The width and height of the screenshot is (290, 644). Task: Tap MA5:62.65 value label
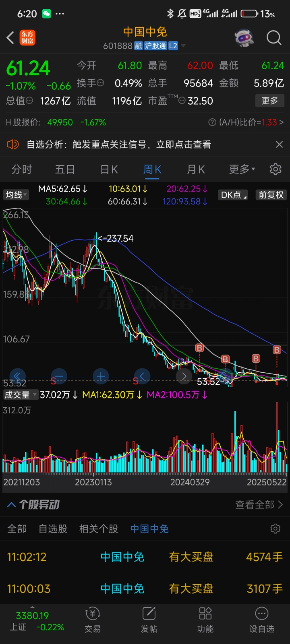pyautogui.click(x=63, y=189)
